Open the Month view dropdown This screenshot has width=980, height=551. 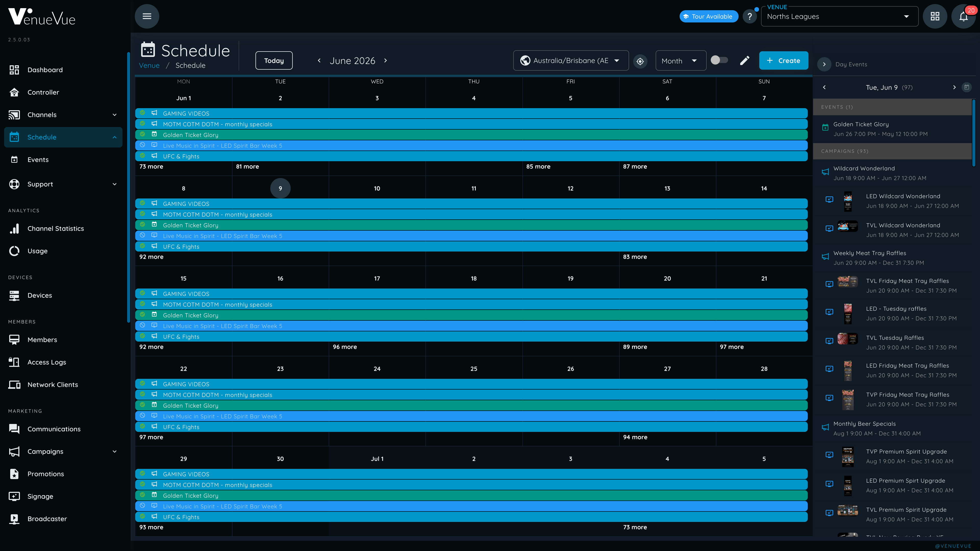click(x=681, y=60)
